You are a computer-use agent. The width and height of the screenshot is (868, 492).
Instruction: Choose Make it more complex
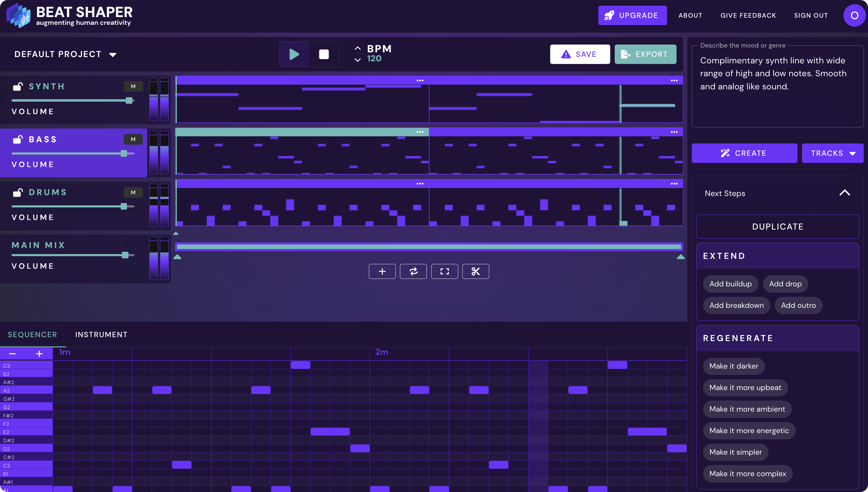[x=747, y=474]
